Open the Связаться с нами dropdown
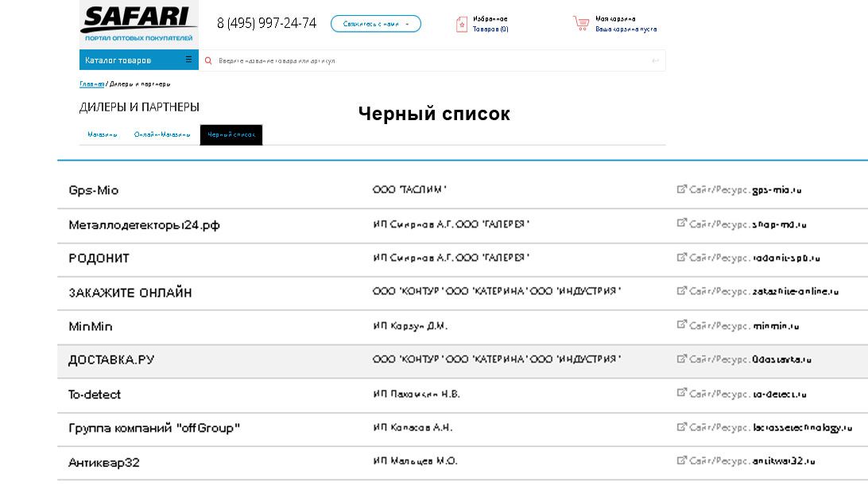Viewport: 868px width, 490px height. [x=374, y=23]
